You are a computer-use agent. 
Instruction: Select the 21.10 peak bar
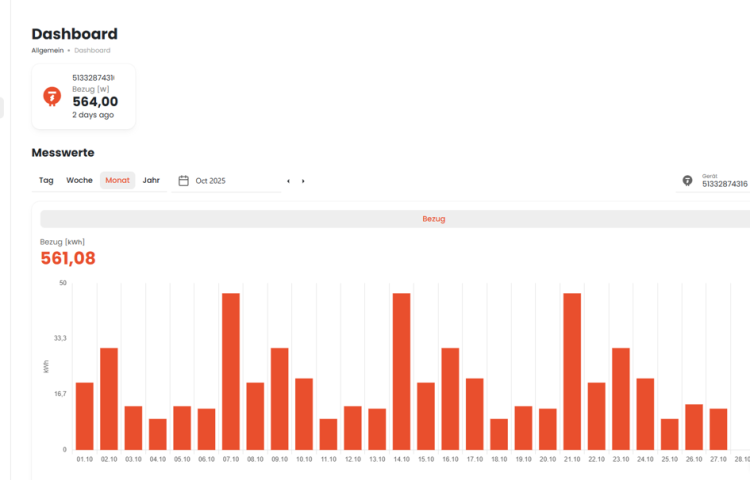pyautogui.click(x=572, y=370)
